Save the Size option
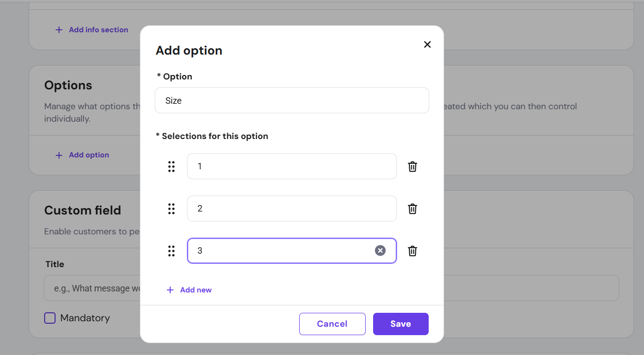This screenshot has height=355, width=644. click(x=400, y=323)
